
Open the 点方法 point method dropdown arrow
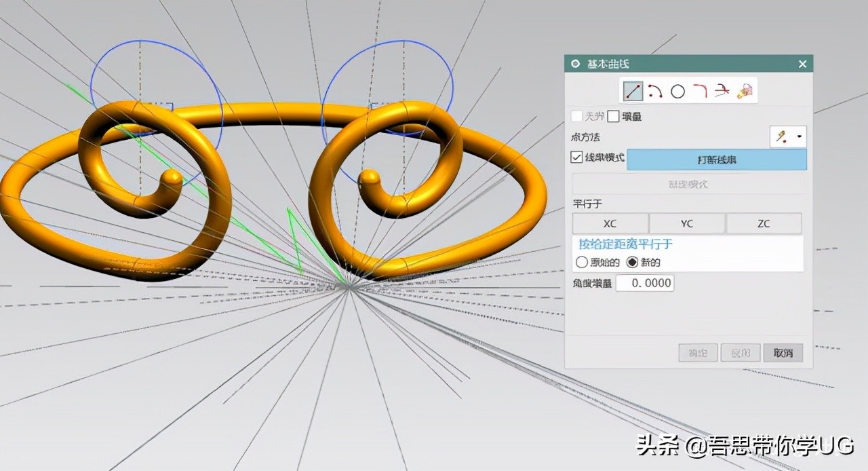[x=800, y=137]
